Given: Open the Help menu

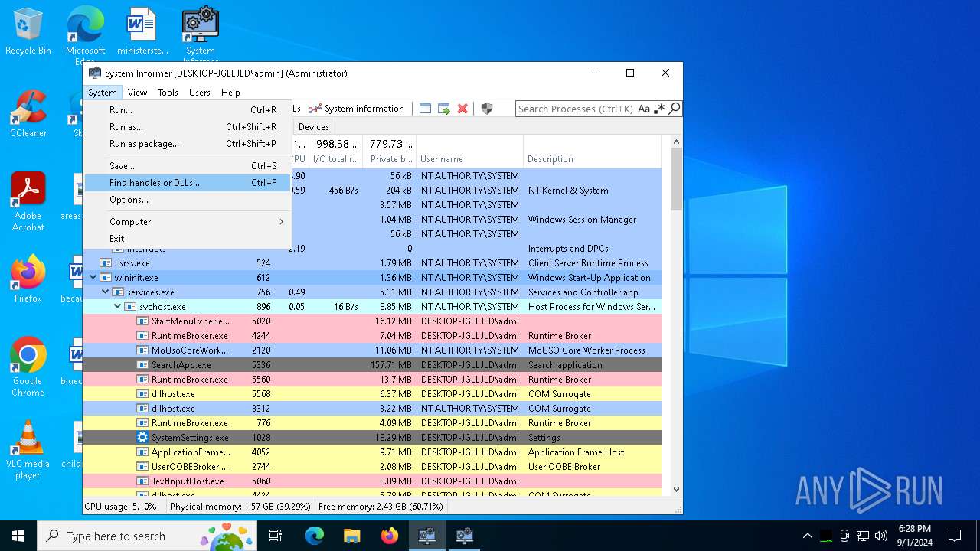Looking at the screenshot, I should pos(230,93).
